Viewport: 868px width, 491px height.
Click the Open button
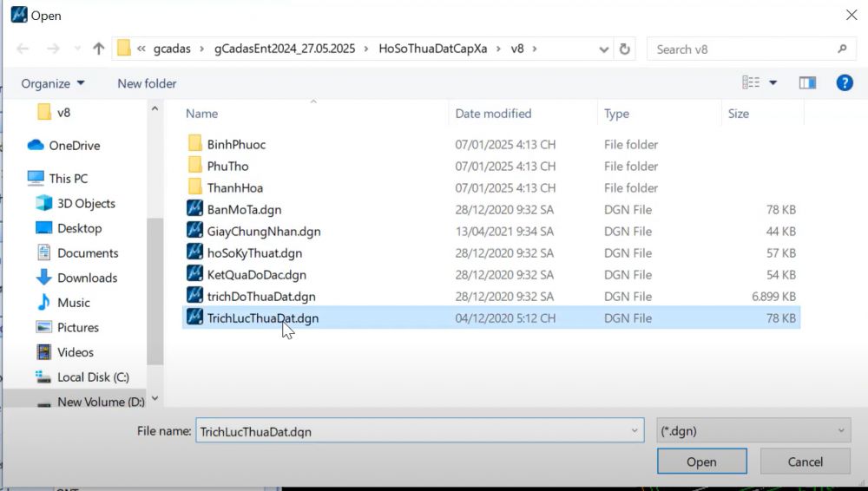(x=701, y=462)
